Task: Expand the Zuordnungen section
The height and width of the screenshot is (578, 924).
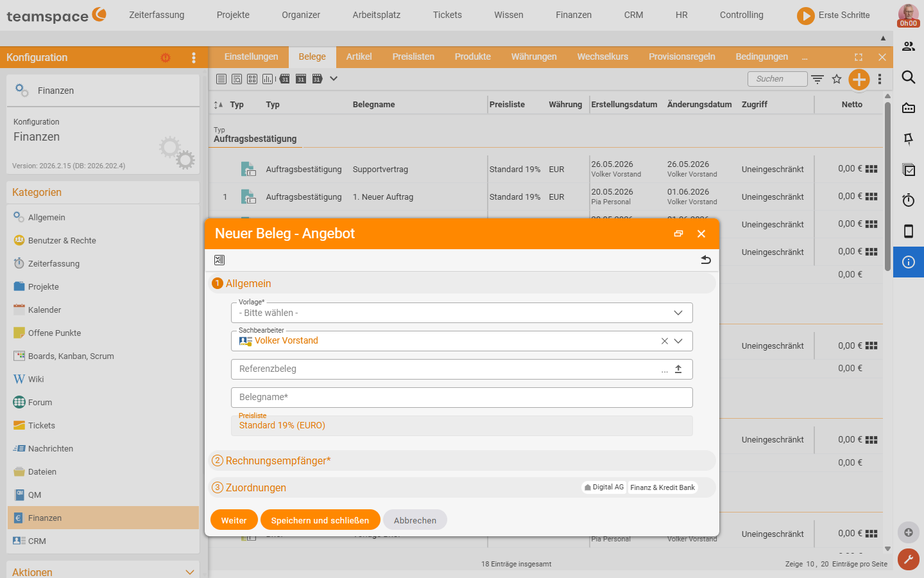Action: [461, 487]
